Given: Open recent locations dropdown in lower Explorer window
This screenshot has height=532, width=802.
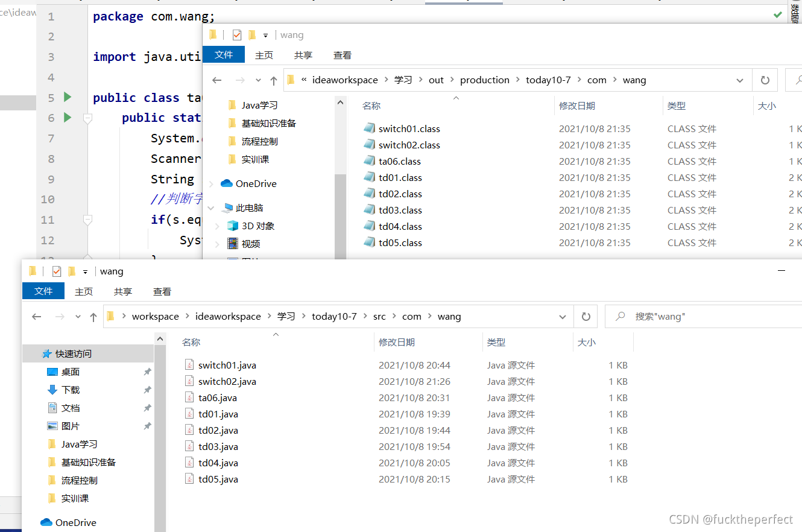Looking at the screenshot, I should [x=78, y=317].
